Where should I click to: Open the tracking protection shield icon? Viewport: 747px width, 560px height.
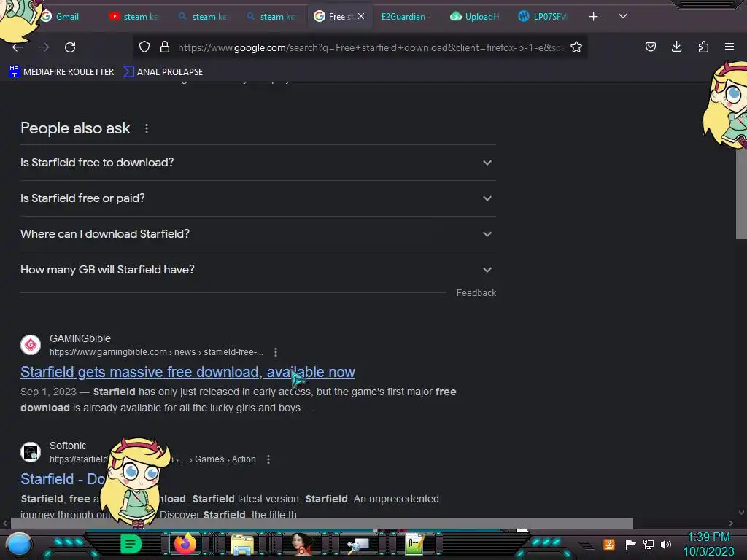pos(144,47)
